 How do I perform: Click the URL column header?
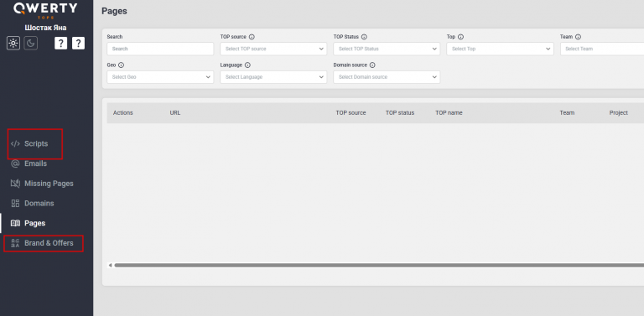pyautogui.click(x=175, y=113)
